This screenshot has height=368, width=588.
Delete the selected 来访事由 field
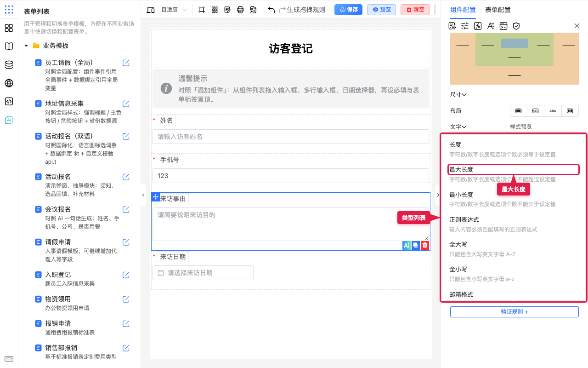pyautogui.click(x=425, y=246)
